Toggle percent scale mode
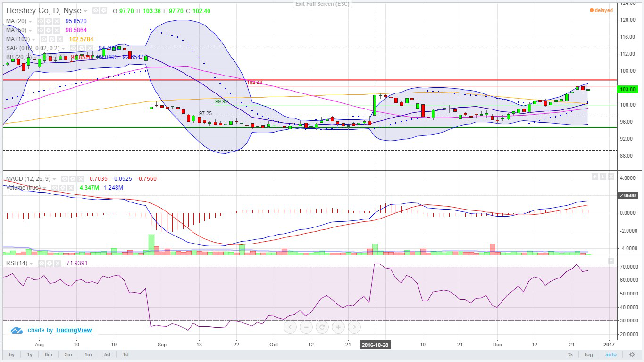Image resolution: width=644 pixels, height=362 pixels. (570, 354)
